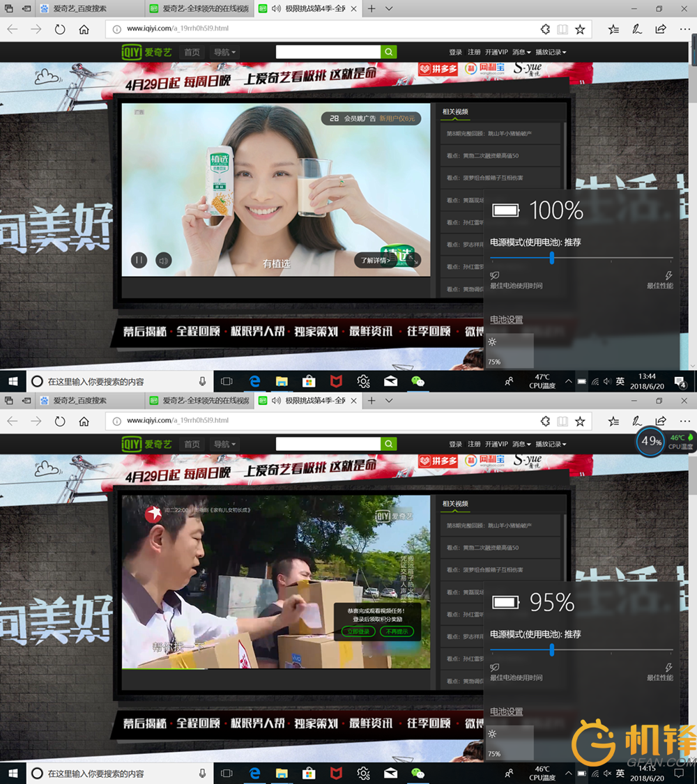Click the 13:44 clock on the taskbar
Viewport: 697px width, 784px height.
[x=647, y=381]
